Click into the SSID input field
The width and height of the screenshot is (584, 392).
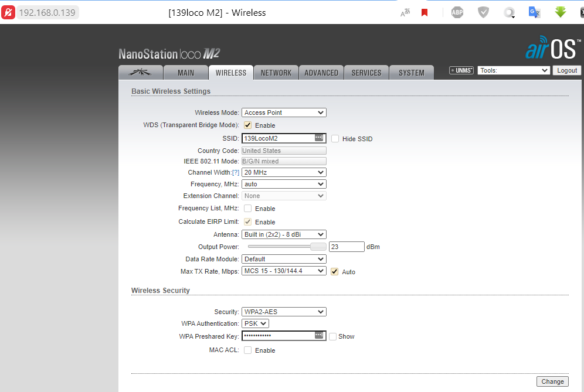[x=284, y=138]
